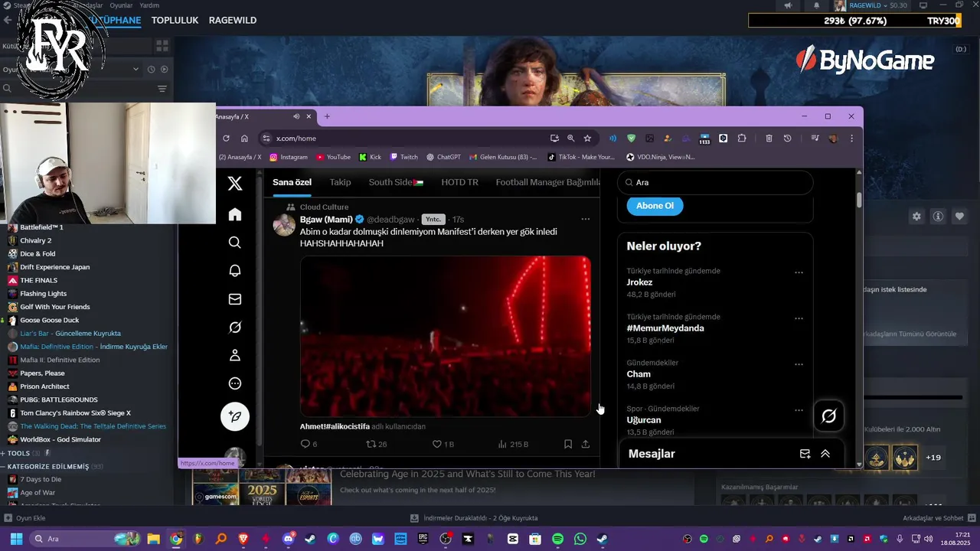Open more options for Uğurcan trend

(799, 410)
